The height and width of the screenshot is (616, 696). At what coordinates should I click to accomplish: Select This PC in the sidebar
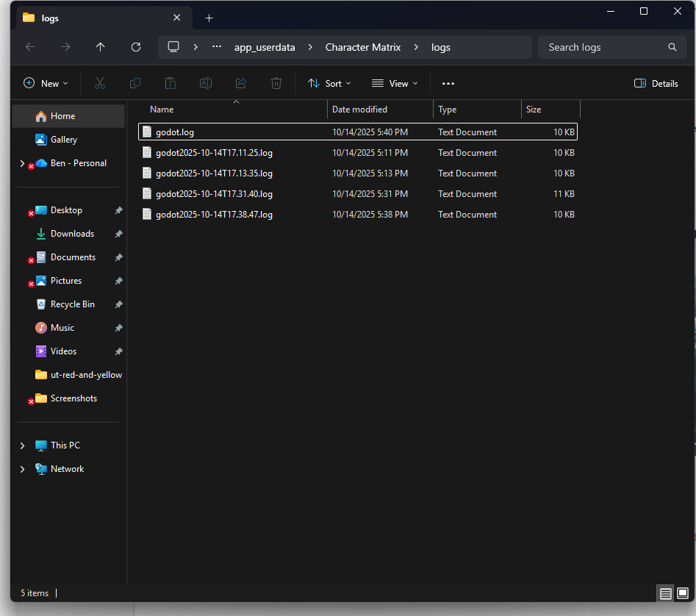68,445
